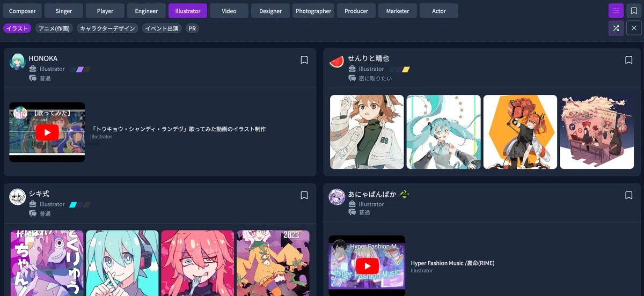Viewport: 644px width, 296px height.
Task: Click chat bubble icon beside HONOKA's 普通
Action: (x=33, y=78)
